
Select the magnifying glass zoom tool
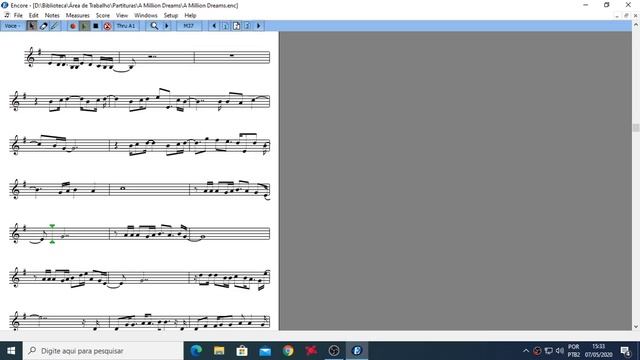coord(154,26)
